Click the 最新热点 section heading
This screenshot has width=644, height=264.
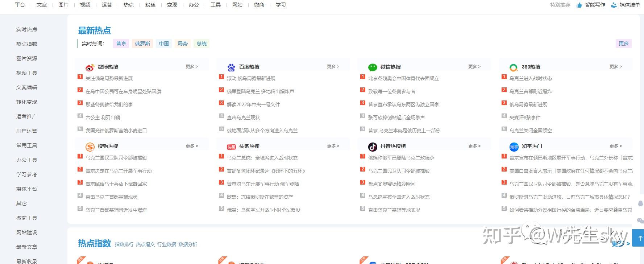(95, 30)
